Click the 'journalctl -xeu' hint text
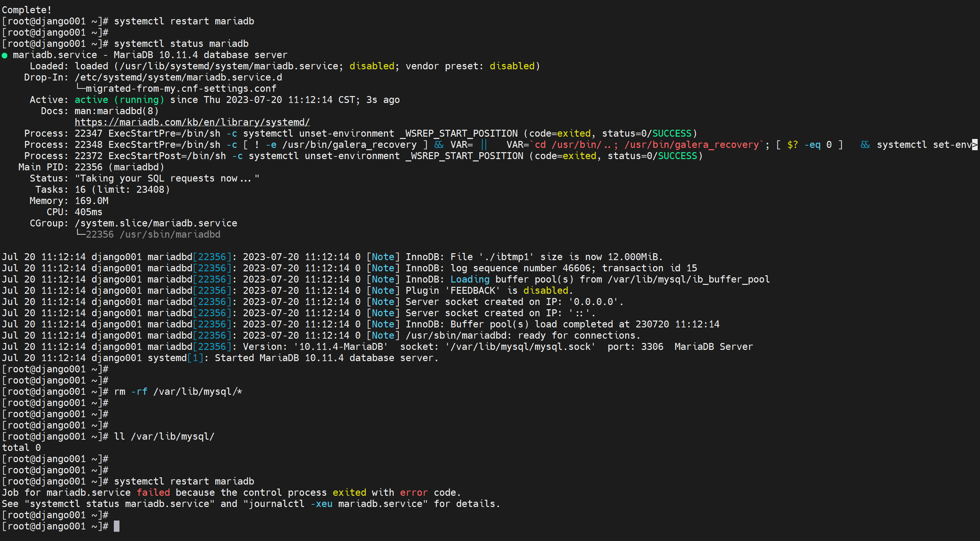Viewport: 980px width, 541px height. (x=291, y=504)
